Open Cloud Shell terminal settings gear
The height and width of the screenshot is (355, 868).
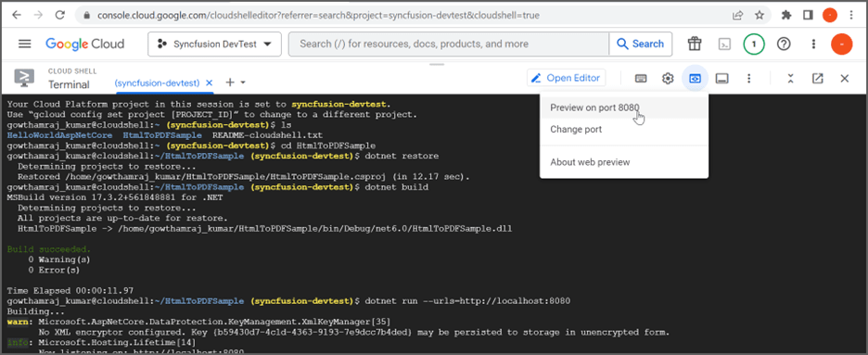point(668,79)
